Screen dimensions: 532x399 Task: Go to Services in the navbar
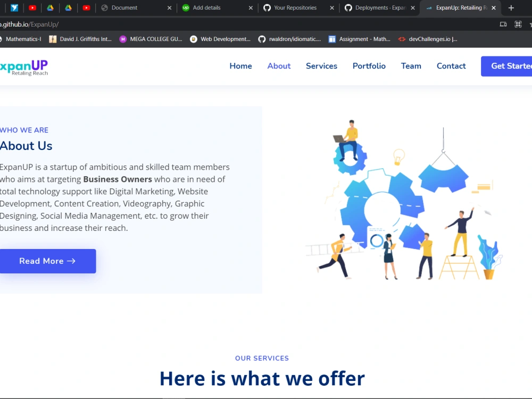pos(321,66)
